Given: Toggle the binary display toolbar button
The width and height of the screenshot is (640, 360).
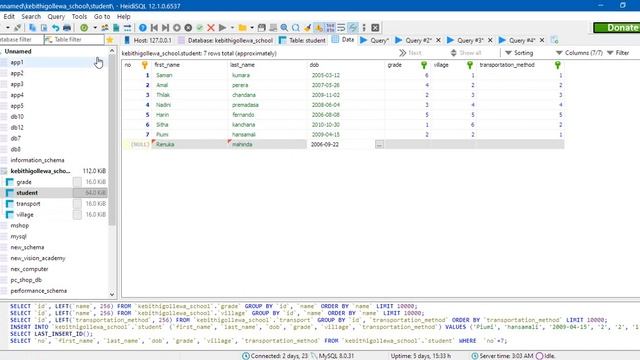Looking at the screenshot, I should click(x=330, y=28).
